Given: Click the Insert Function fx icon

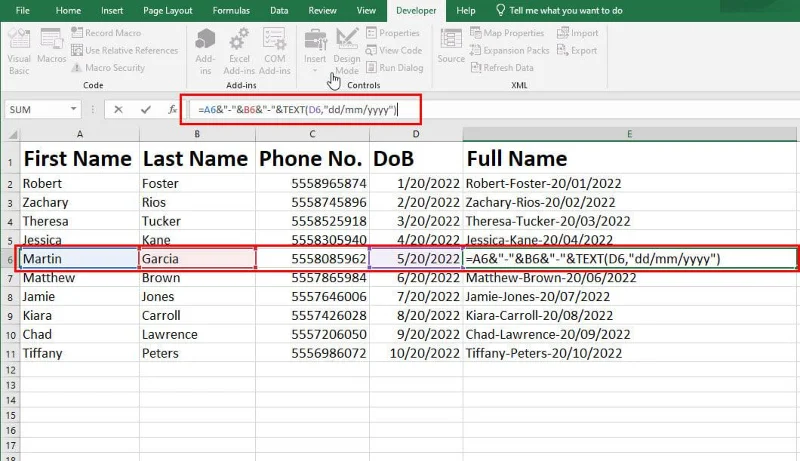Looking at the screenshot, I should click(x=172, y=109).
